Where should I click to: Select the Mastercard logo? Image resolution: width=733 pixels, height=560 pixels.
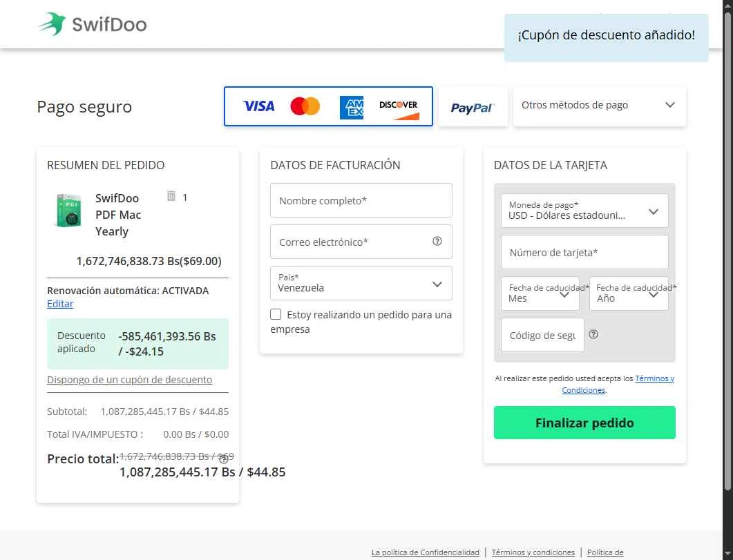[x=305, y=106]
